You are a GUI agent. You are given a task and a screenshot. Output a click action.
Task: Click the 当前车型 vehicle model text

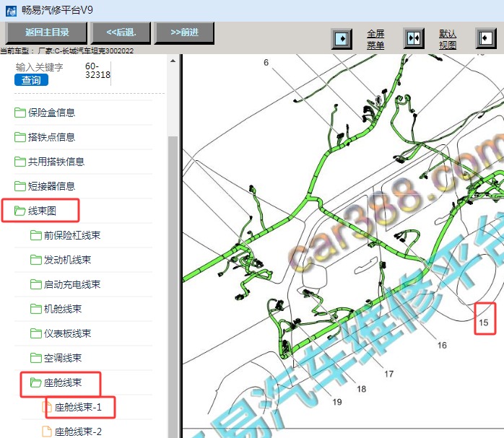pyautogui.click(x=66, y=51)
